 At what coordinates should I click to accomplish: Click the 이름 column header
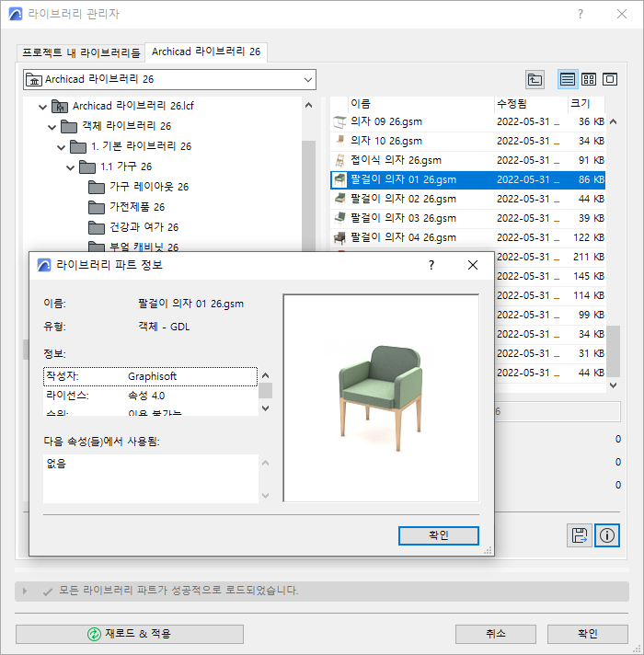point(421,104)
